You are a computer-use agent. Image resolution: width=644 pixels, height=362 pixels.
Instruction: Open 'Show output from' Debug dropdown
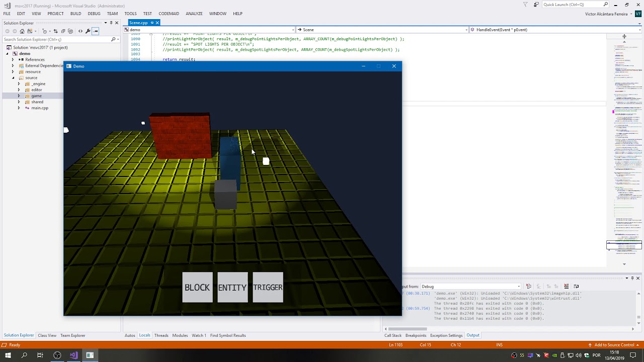click(x=470, y=287)
